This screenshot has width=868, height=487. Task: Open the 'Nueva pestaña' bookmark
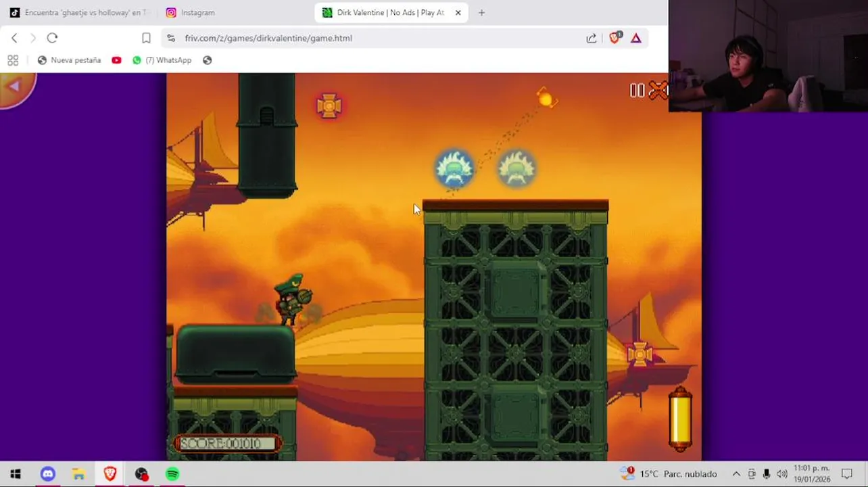click(x=69, y=60)
